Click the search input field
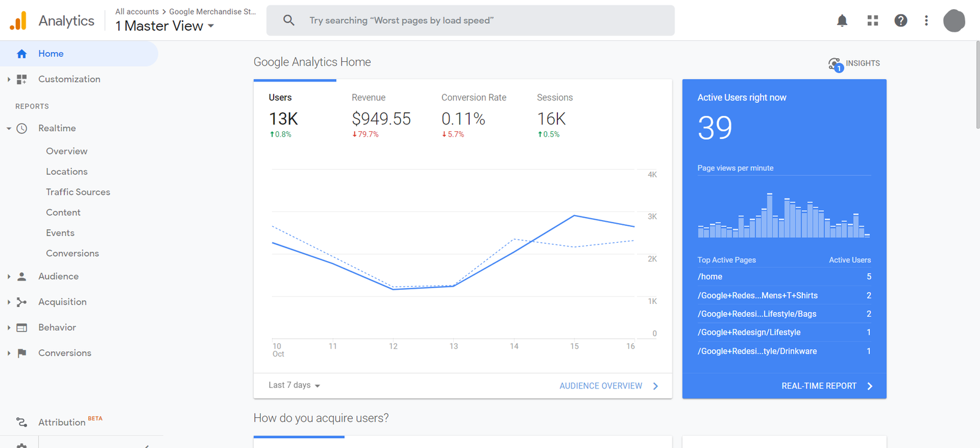Screen dimensions: 980x448 478,21
